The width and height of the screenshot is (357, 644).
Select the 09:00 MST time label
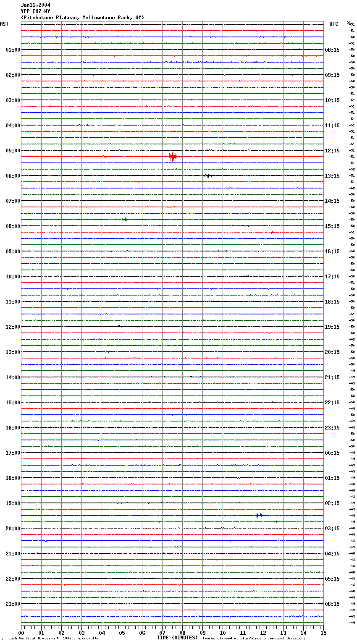13,251
